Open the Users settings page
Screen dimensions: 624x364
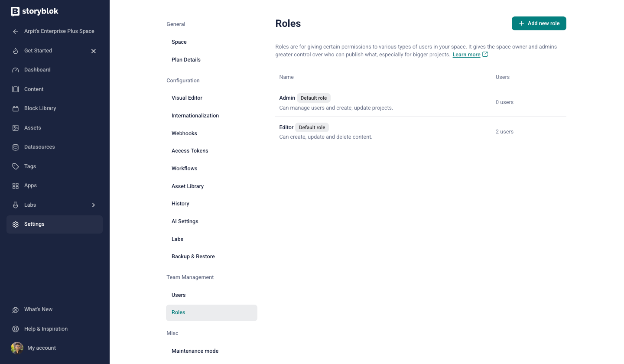tap(179, 295)
